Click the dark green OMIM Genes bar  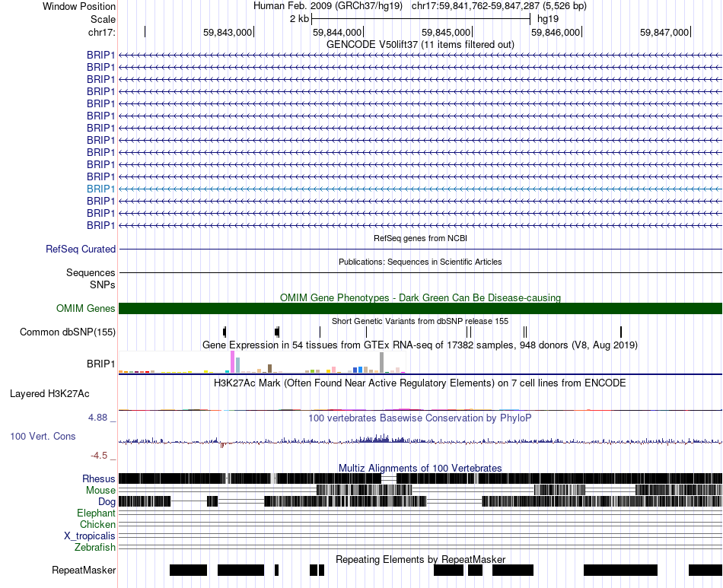click(x=420, y=309)
